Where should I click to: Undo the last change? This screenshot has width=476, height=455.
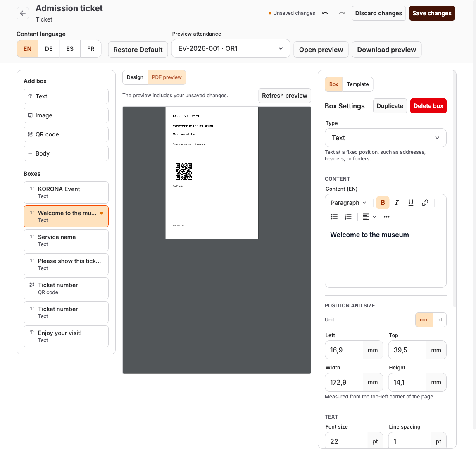(325, 13)
